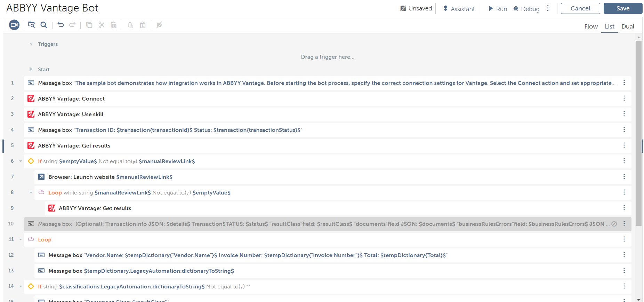
Task: Select the ABBYY Vantage: Connect action
Action: tap(328, 98)
